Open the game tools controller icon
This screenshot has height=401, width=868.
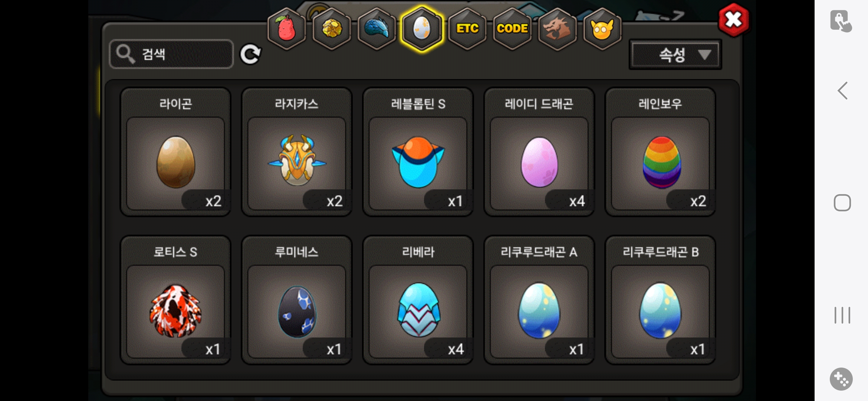click(x=841, y=379)
